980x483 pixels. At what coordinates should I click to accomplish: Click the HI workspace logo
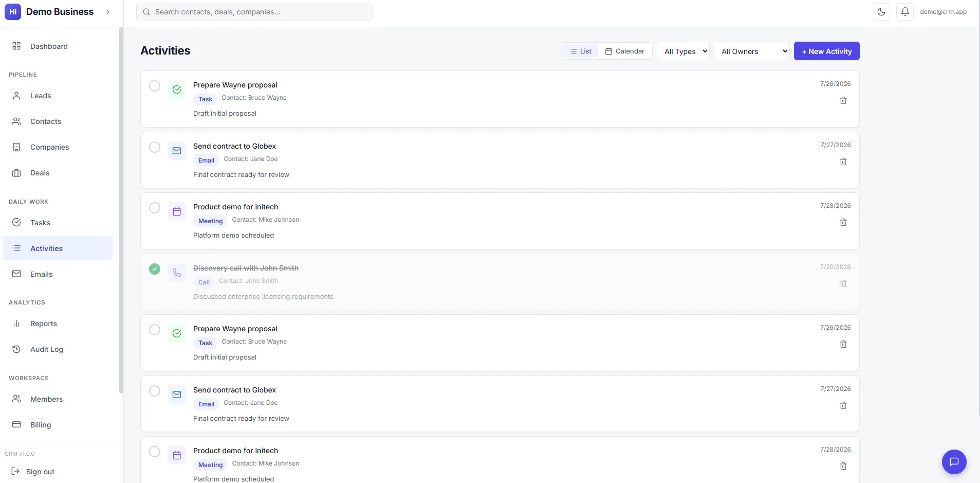coord(13,12)
